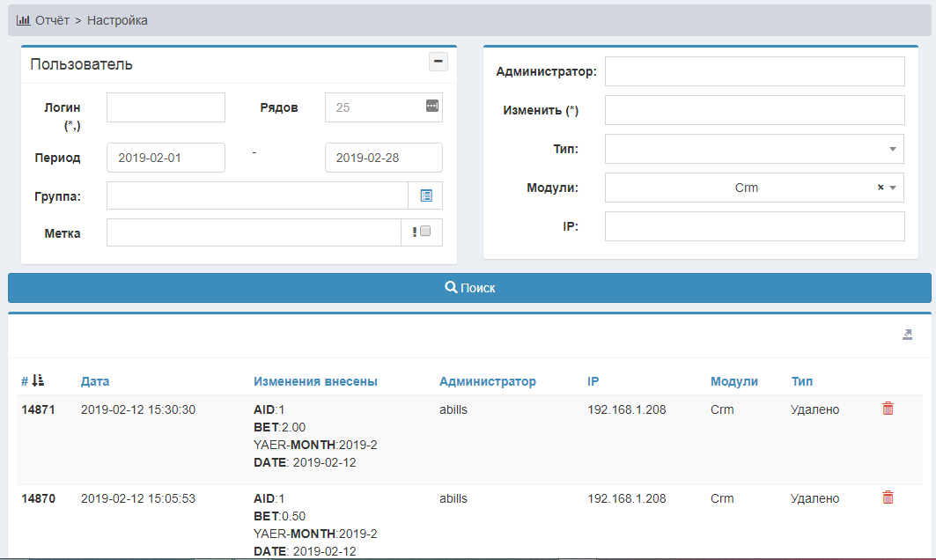Screen dimensions: 936x560
Task: Click the export icon above the results table
Action: point(907,335)
